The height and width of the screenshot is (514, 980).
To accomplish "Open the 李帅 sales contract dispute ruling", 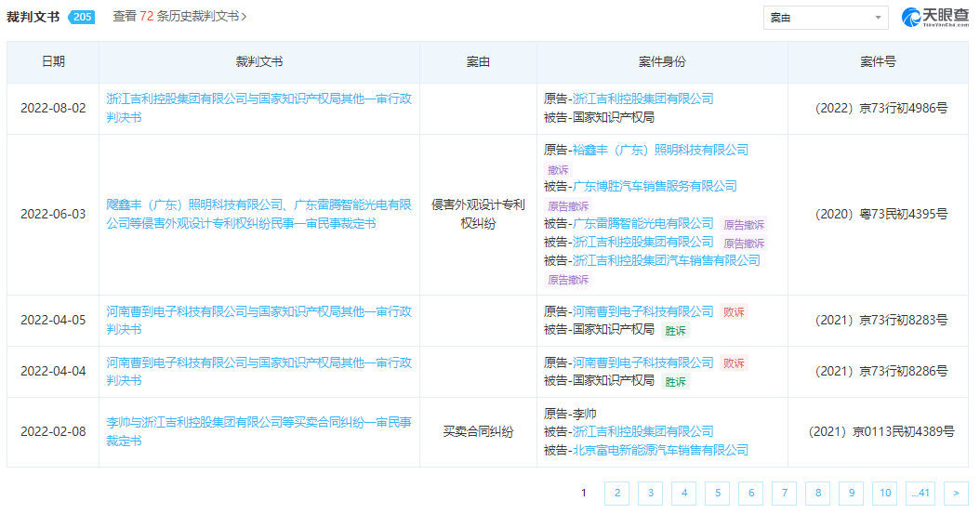I will [258, 431].
